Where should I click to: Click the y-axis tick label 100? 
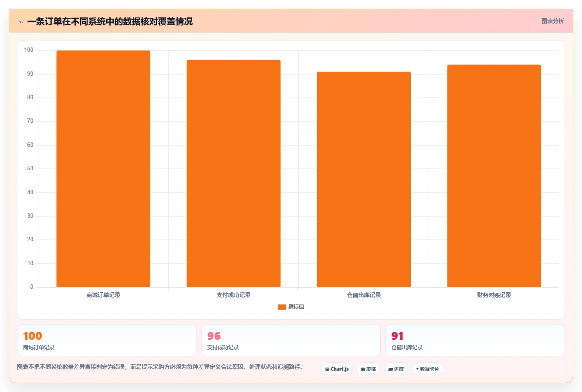[29, 50]
